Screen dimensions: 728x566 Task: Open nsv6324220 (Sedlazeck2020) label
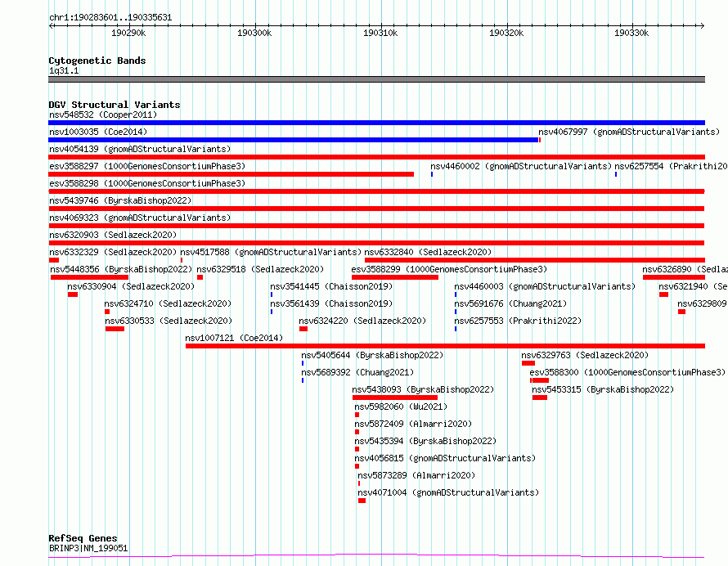362,321
